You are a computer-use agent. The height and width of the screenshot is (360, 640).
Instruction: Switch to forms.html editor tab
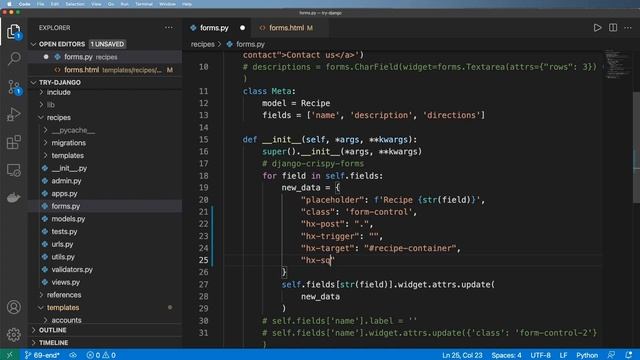[x=287, y=28]
